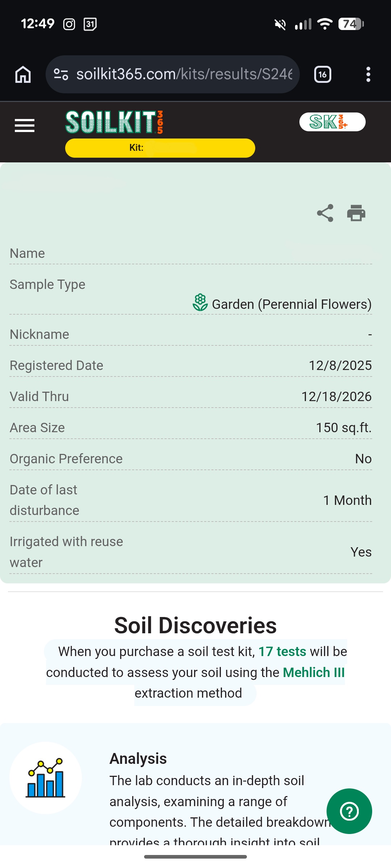This screenshot has width=391, height=868.
Task: Select the Analysis section heading
Action: [138, 759]
